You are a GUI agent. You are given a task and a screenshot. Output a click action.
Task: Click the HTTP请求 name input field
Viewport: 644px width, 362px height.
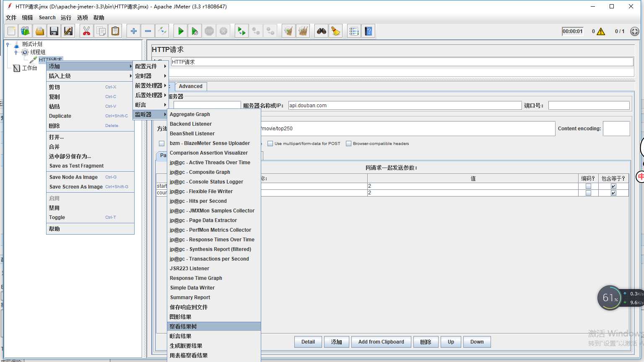[x=402, y=62]
